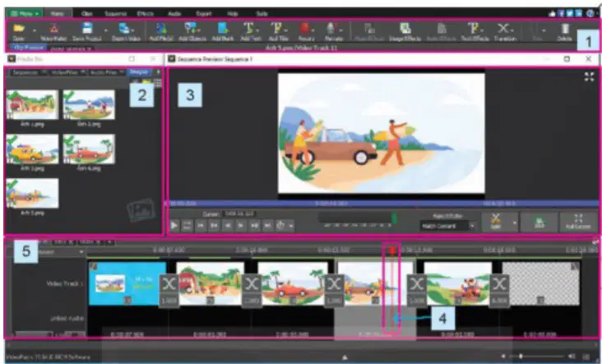Image resolution: width=602 pixels, height=364 pixels.
Task: Select the Anh 1.jpeg thumbnail
Action: tap(32, 104)
